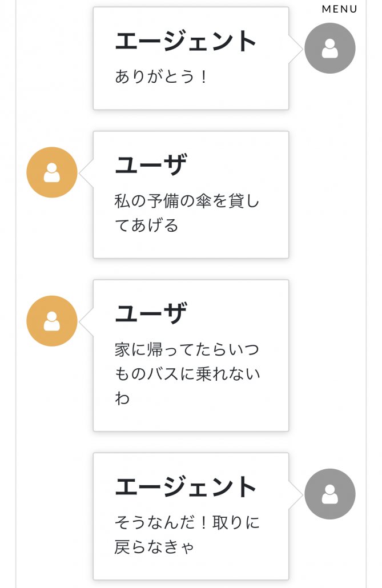Click the message そうなんだ！取りに戻らなきゃ
This screenshot has width=382, height=588.
point(187,535)
